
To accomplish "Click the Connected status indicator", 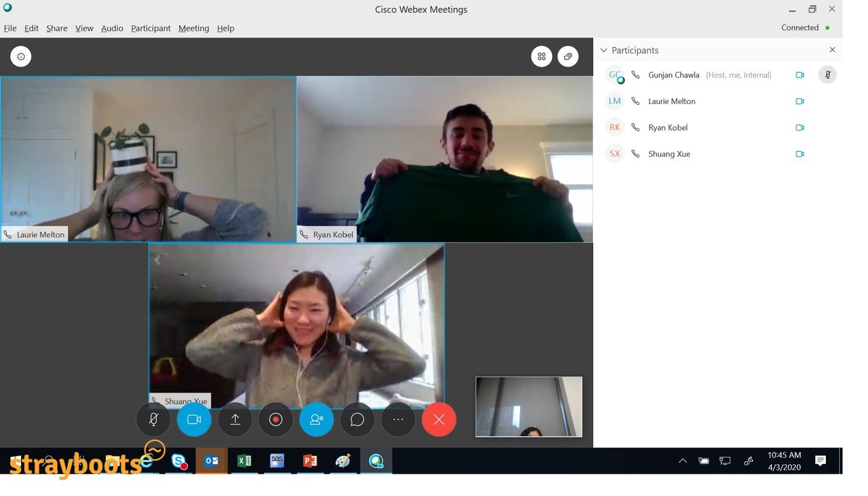I will coord(806,27).
